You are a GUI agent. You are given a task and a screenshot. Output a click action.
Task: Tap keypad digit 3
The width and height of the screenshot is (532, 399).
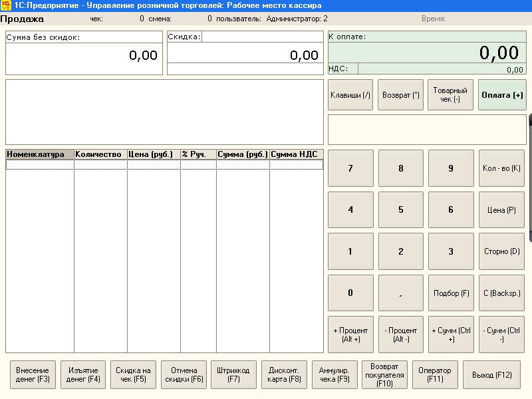point(452,251)
